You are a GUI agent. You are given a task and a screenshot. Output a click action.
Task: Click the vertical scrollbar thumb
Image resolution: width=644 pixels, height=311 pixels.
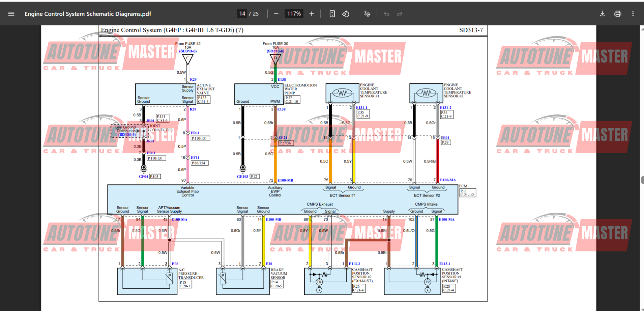click(642, 180)
